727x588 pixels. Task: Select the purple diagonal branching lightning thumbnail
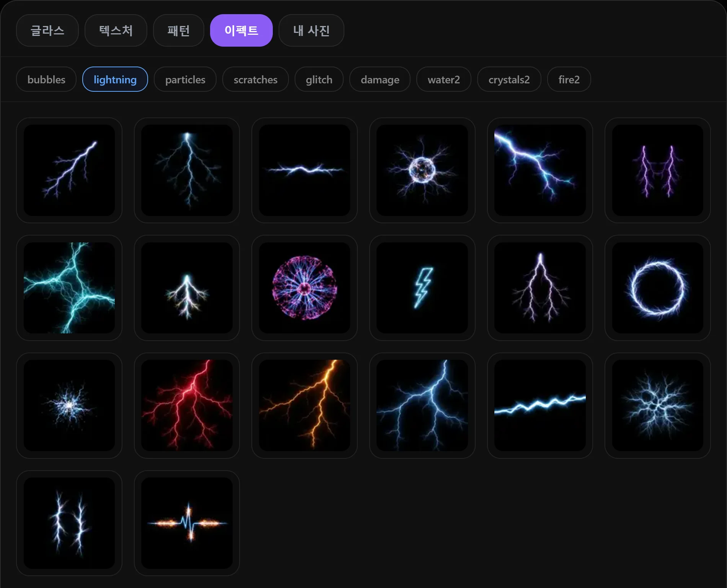coord(69,170)
